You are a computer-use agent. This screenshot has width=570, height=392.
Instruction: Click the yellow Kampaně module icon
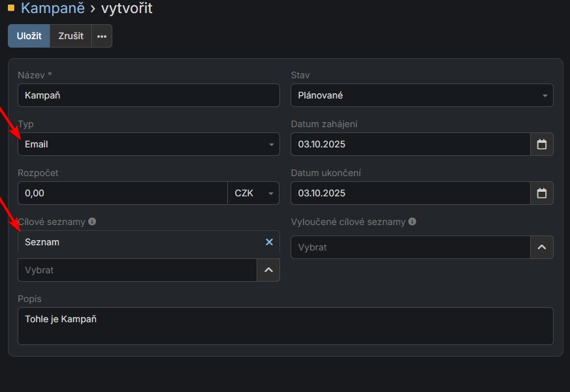tap(11, 8)
